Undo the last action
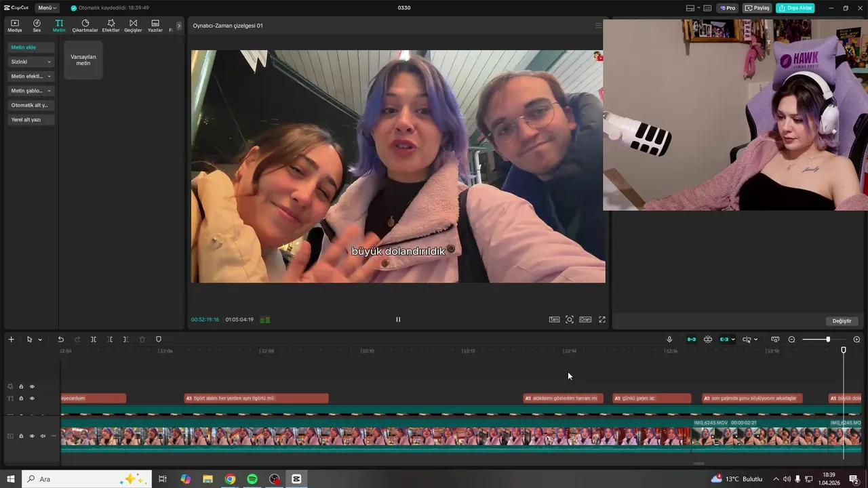This screenshot has width=868, height=488. coord(60,339)
